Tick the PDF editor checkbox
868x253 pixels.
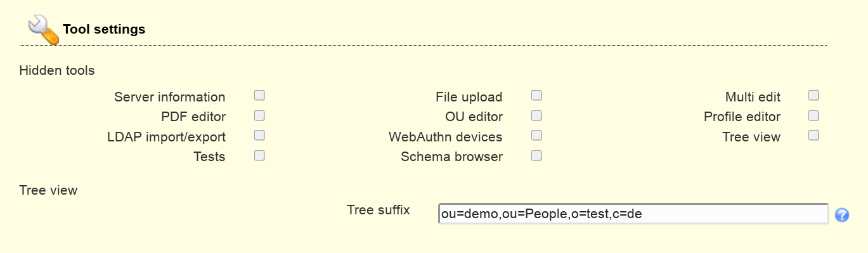(x=259, y=115)
